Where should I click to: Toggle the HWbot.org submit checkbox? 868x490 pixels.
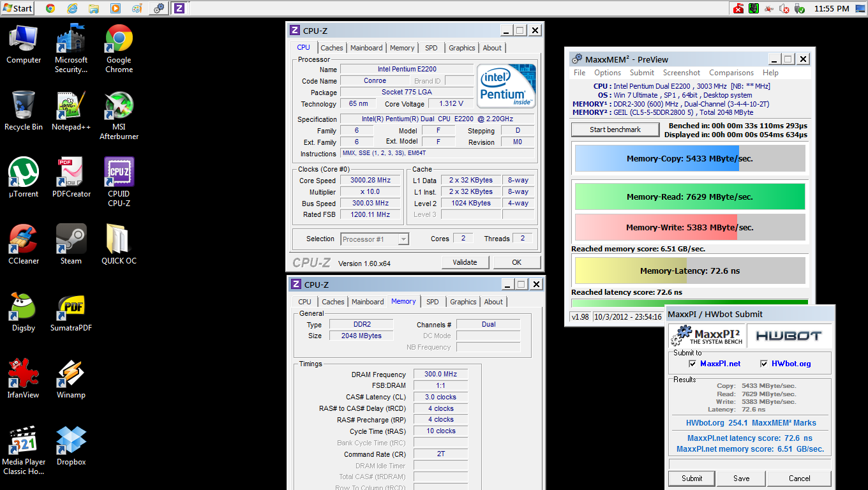pos(764,364)
